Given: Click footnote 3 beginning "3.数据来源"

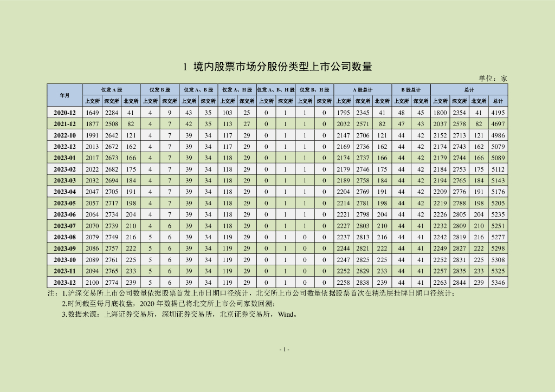Looking at the screenshot, I should [x=180, y=314].
